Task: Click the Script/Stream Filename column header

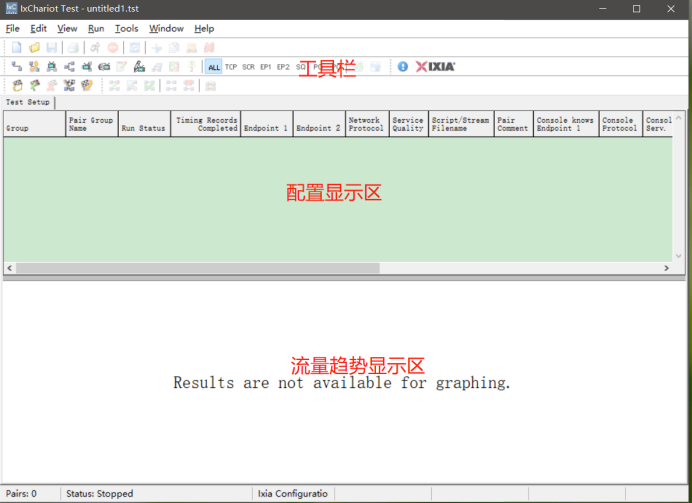Action: click(461, 124)
